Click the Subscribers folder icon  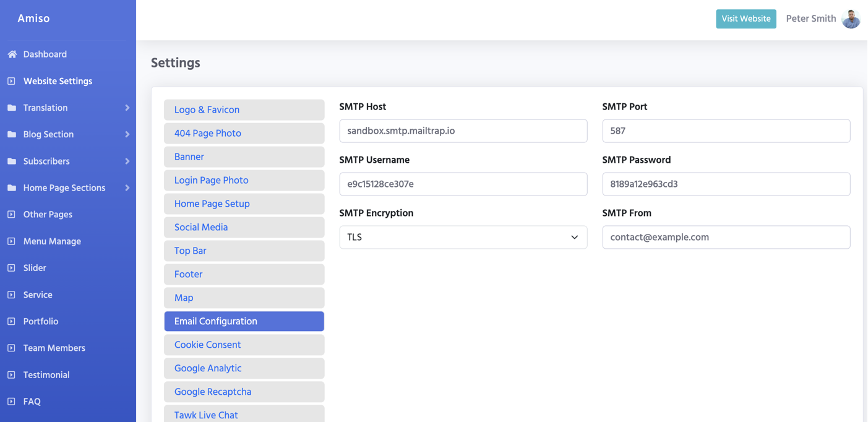point(12,161)
